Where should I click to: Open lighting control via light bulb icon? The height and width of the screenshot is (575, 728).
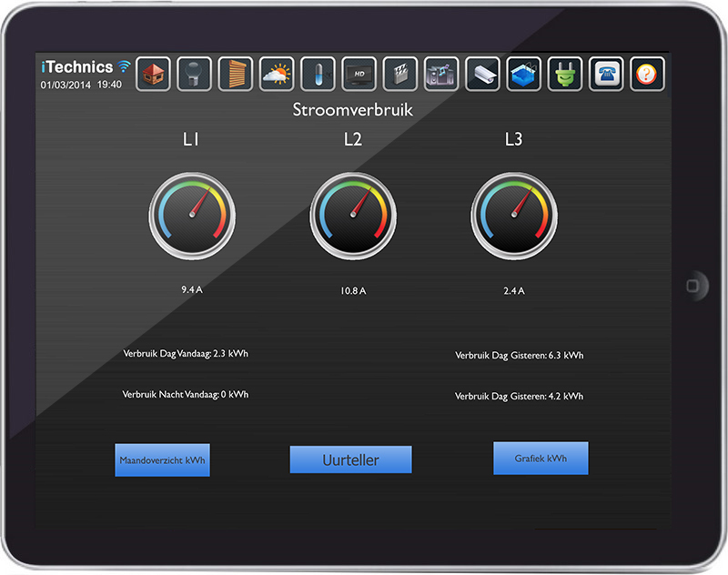pos(195,74)
